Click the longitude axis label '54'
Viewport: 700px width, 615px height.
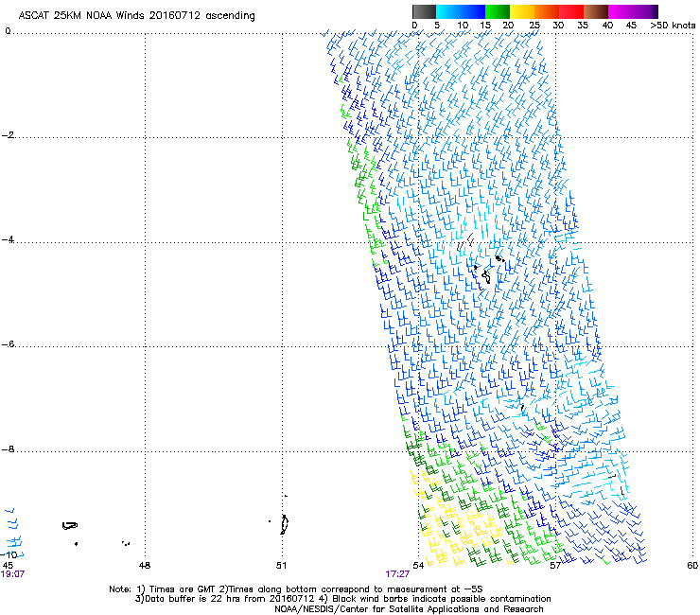pos(418,566)
